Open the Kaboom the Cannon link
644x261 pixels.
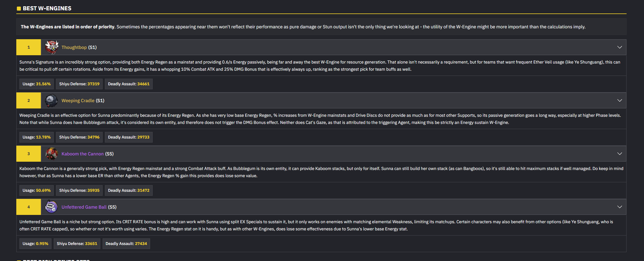82,154
